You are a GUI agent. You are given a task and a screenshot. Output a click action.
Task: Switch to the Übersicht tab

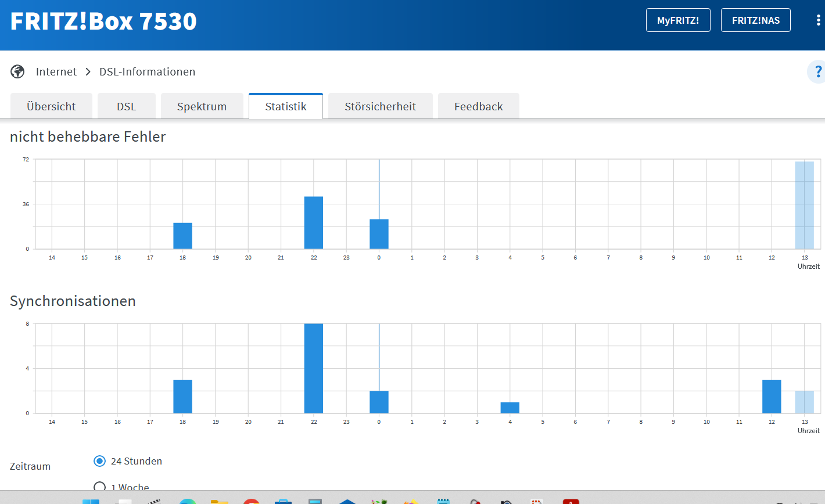51,106
